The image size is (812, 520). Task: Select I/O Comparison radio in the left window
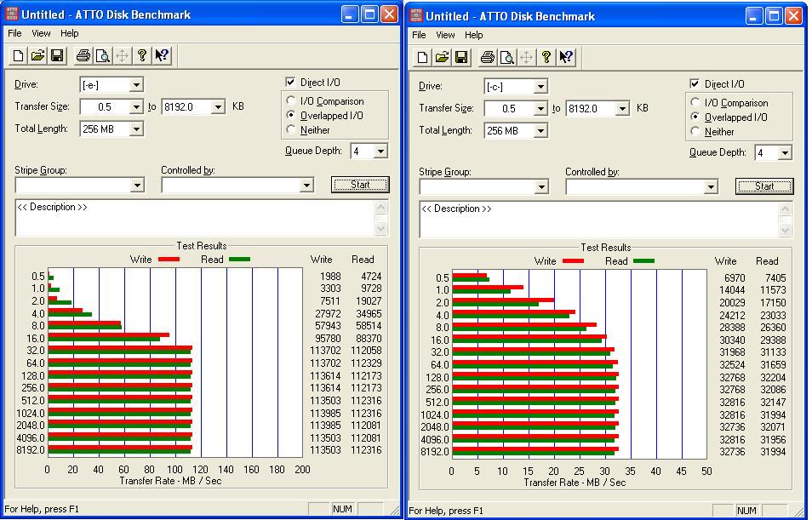click(x=290, y=100)
